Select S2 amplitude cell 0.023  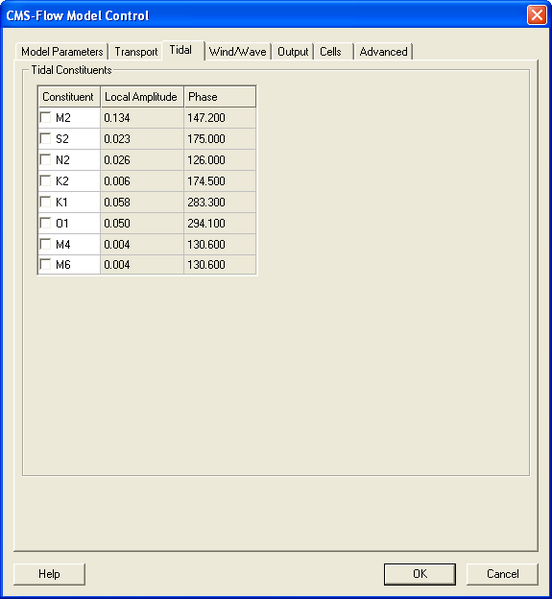click(142, 139)
